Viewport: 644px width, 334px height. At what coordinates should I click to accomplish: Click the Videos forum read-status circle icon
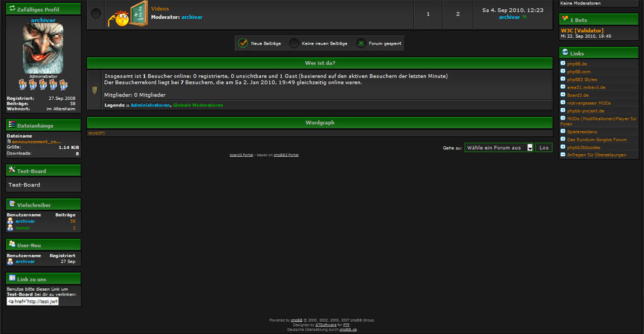[x=96, y=14]
